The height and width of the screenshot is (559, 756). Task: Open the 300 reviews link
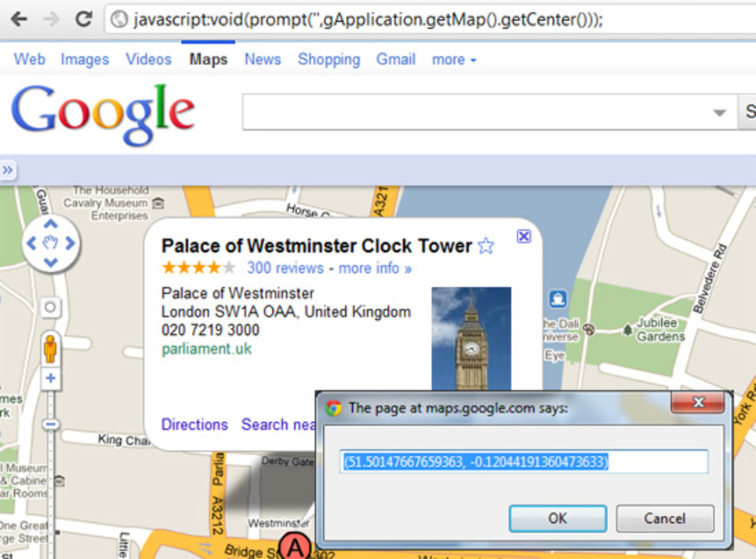[x=285, y=268]
